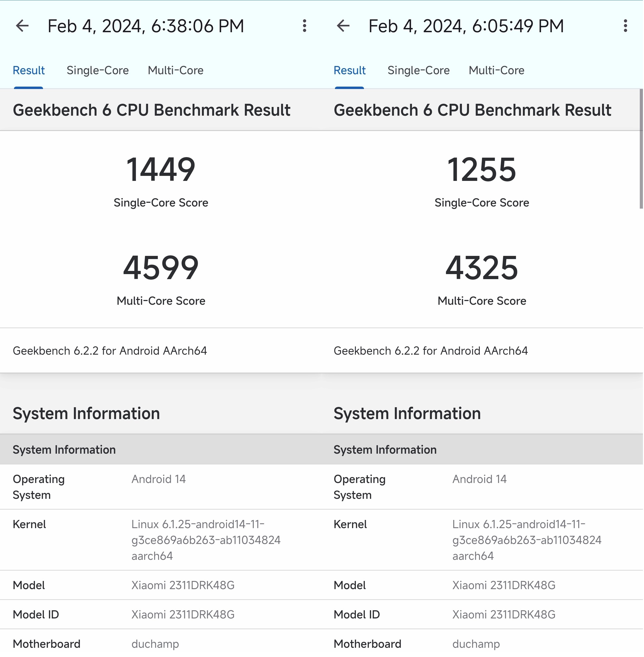Tap the right Motherboard duchamp value

coord(476,644)
